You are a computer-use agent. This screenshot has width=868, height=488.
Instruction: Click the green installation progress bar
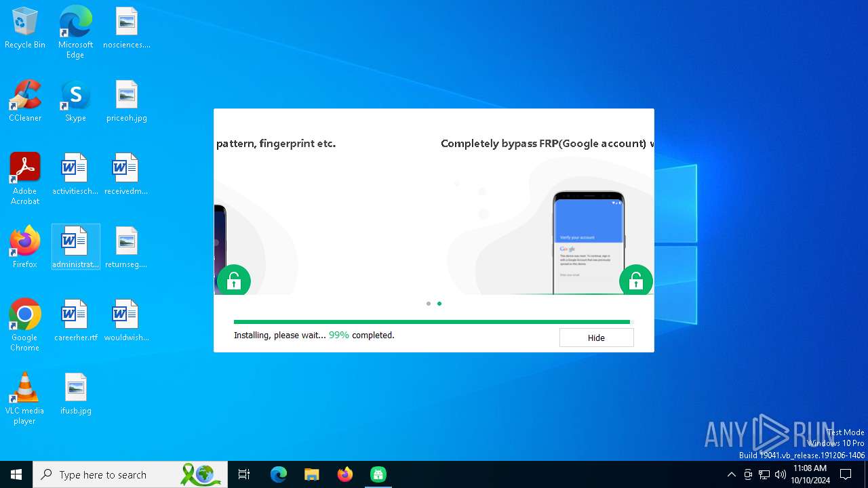(x=432, y=322)
